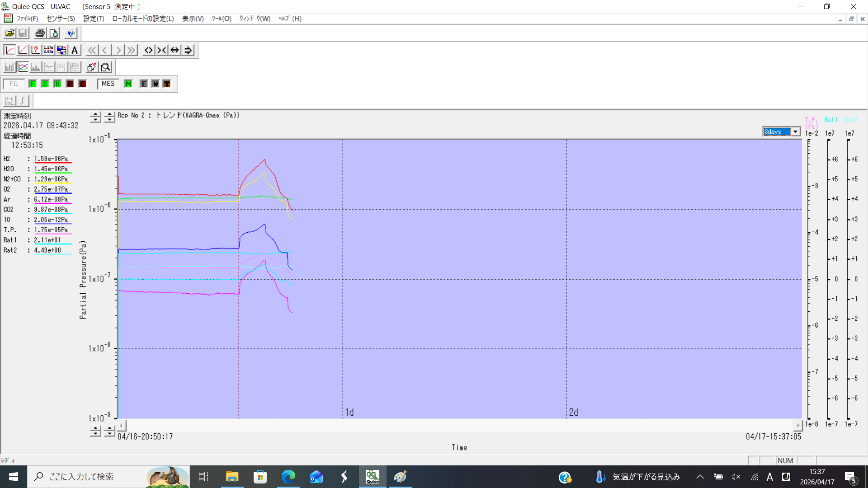
Task: Click the open file folder icon
Action: click(x=9, y=33)
